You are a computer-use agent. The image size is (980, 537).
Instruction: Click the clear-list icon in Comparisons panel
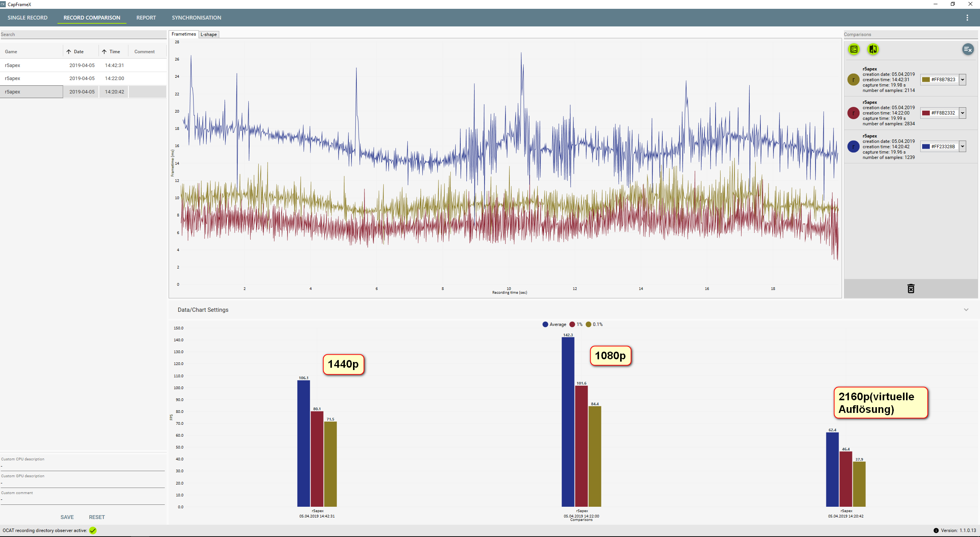pyautogui.click(x=968, y=49)
